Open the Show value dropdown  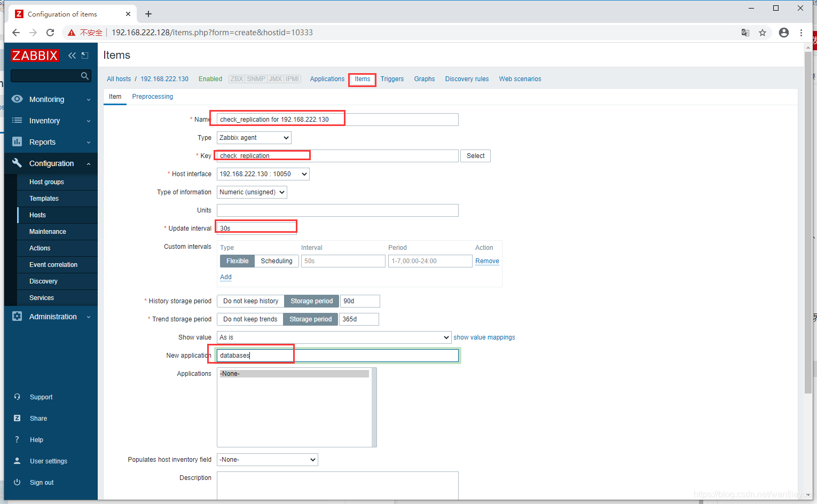(334, 337)
